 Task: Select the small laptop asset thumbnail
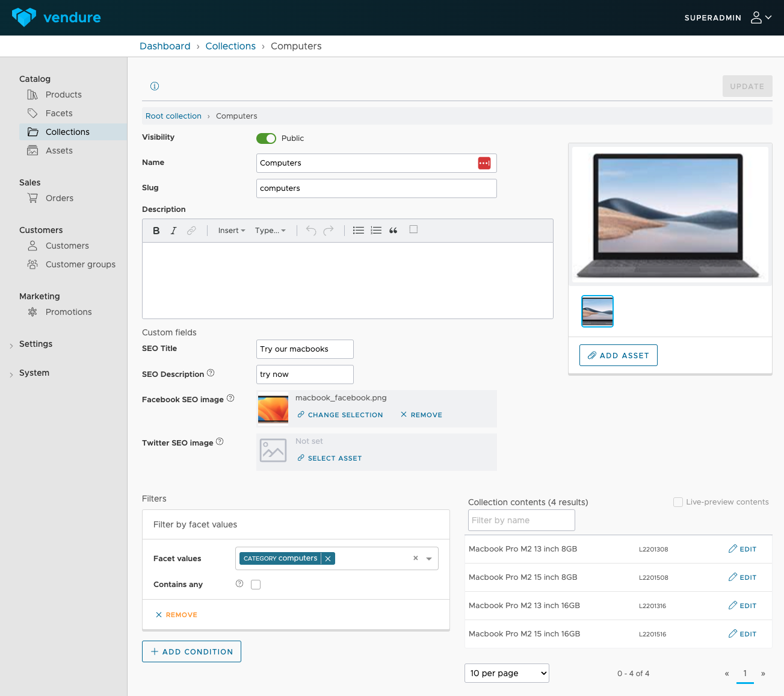point(597,311)
